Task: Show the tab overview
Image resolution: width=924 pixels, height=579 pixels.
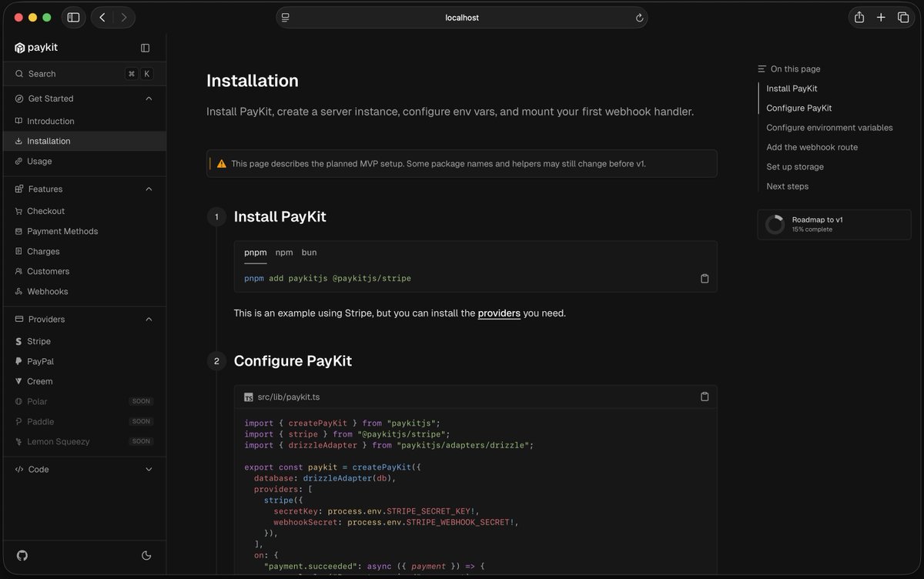Action: pyautogui.click(x=903, y=17)
